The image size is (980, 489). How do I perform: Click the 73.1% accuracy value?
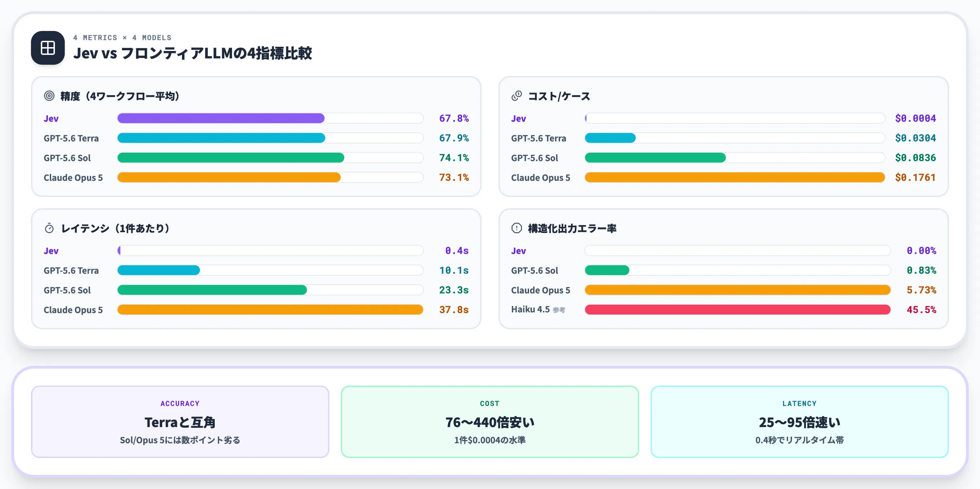click(x=454, y=177)
